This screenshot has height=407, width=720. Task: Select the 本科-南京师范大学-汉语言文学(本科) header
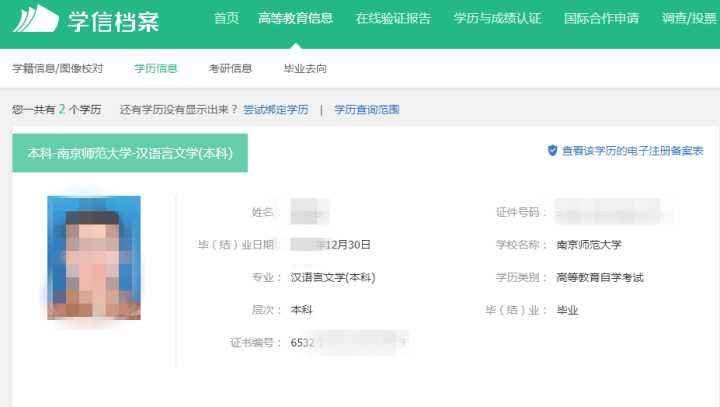tap(130, 153)
